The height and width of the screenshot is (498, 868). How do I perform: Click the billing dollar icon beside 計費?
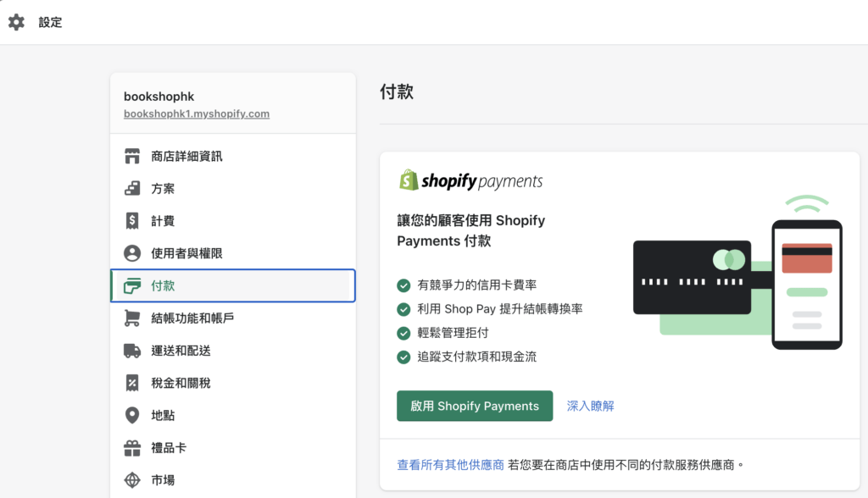pos(131,221)
